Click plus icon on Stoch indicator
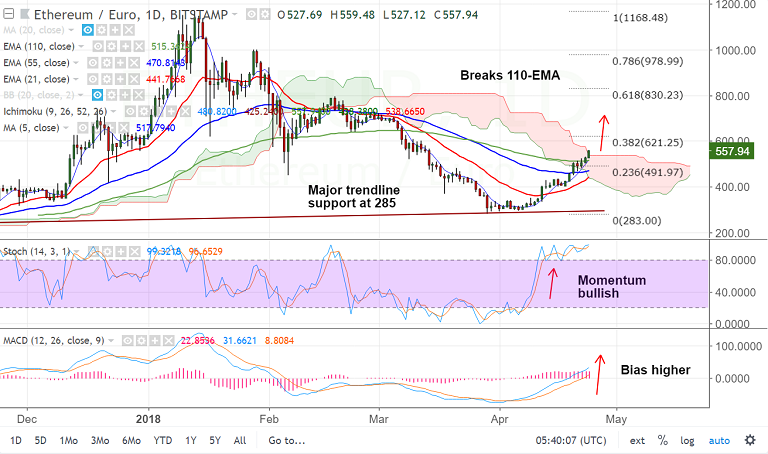 pos(120,252)
